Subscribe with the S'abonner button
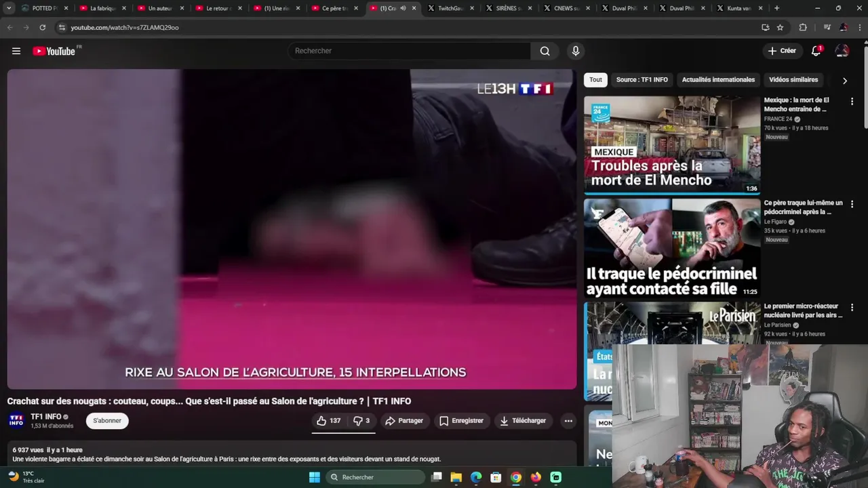Screen dimensions: 868x488 point(107,421)
